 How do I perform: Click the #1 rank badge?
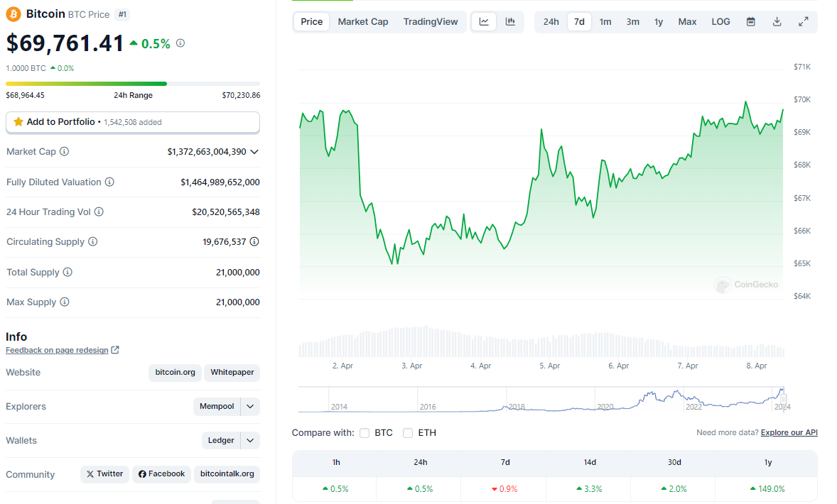pyautogui.click(x=122, y=14)
